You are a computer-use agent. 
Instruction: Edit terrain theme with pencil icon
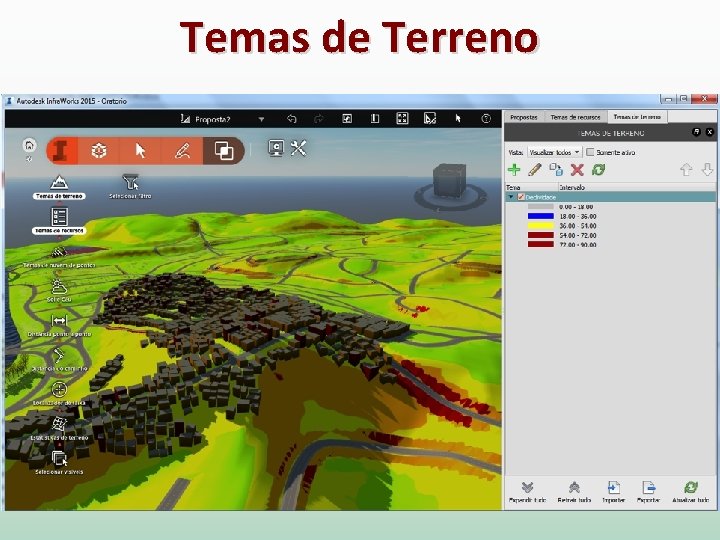(534, 170)
